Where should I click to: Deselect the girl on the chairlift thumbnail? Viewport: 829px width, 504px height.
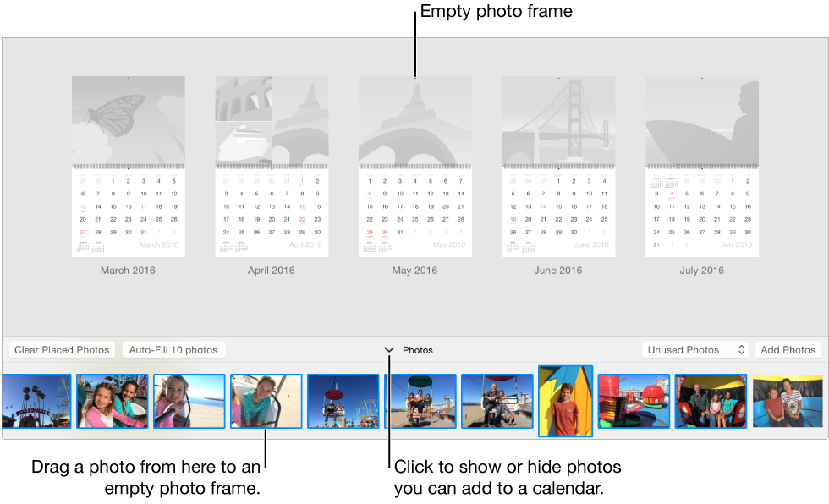point(266,401)
